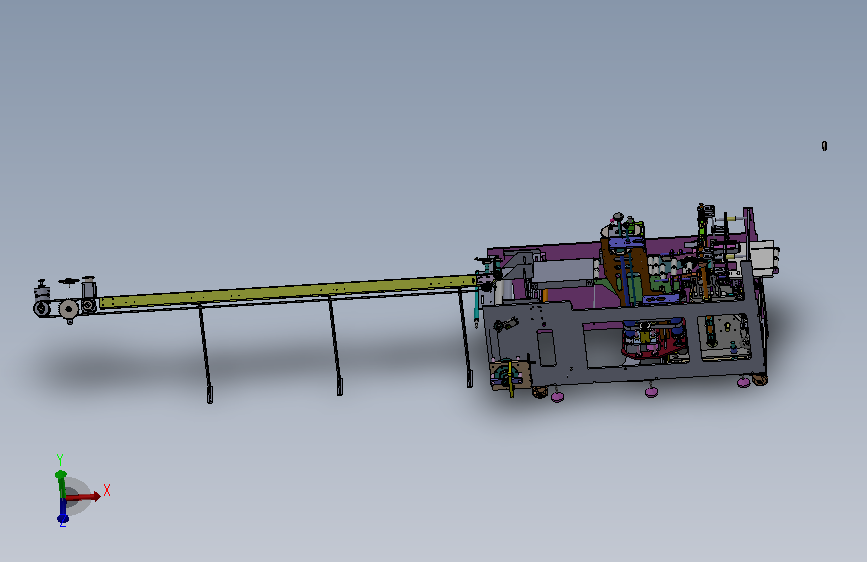Click the green Y axis of the orientation triad
This screenshot has height=562, width=867.
61,484
